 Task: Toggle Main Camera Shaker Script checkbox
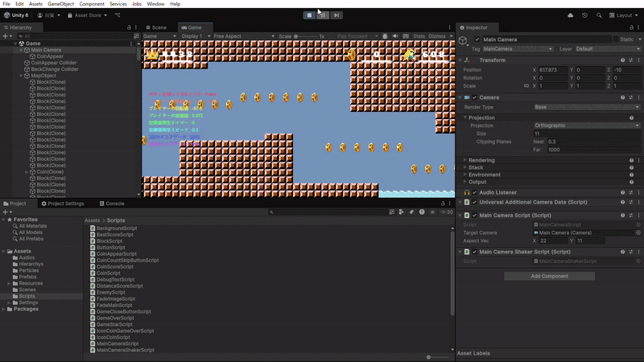point(474,252)
